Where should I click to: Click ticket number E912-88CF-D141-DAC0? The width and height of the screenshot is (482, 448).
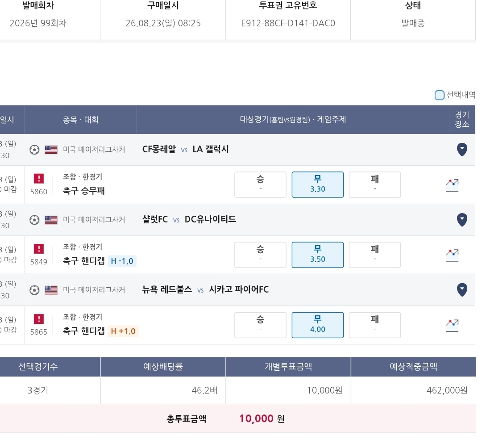(x=288, y=23)
